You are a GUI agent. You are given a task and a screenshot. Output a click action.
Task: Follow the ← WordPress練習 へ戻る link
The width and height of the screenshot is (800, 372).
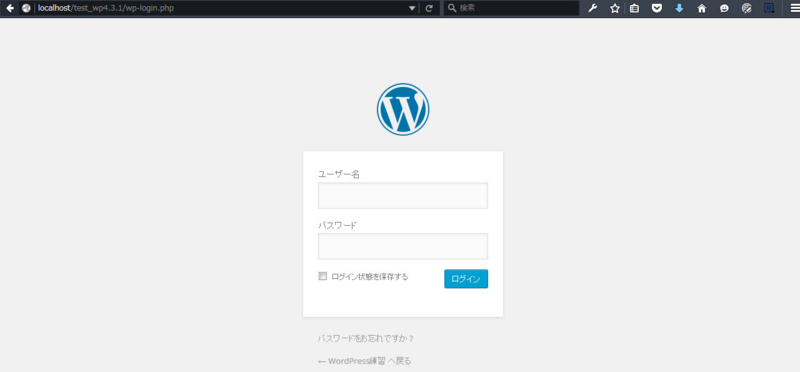(x=364, y=361)
